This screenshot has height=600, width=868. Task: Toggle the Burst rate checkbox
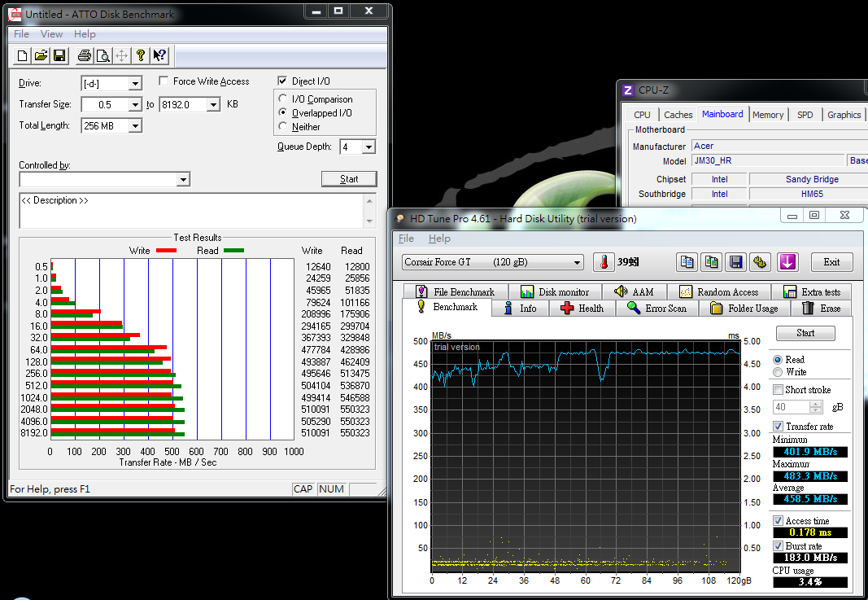click(778, 545)
